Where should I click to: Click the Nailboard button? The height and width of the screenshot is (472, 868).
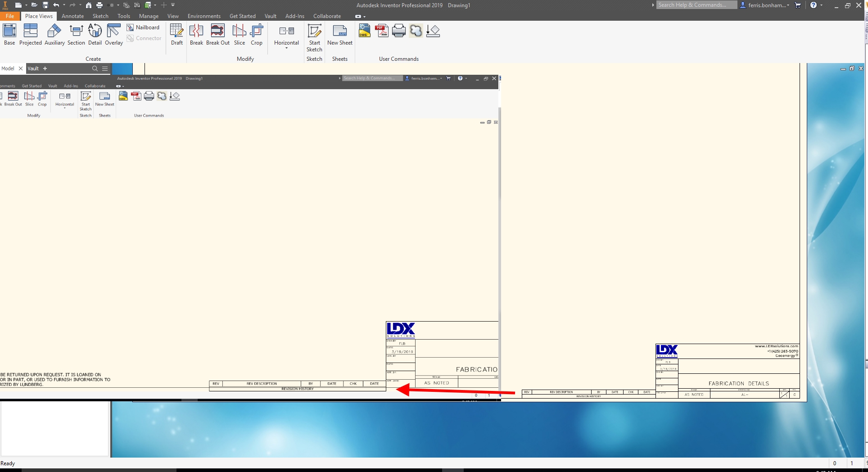143,27
